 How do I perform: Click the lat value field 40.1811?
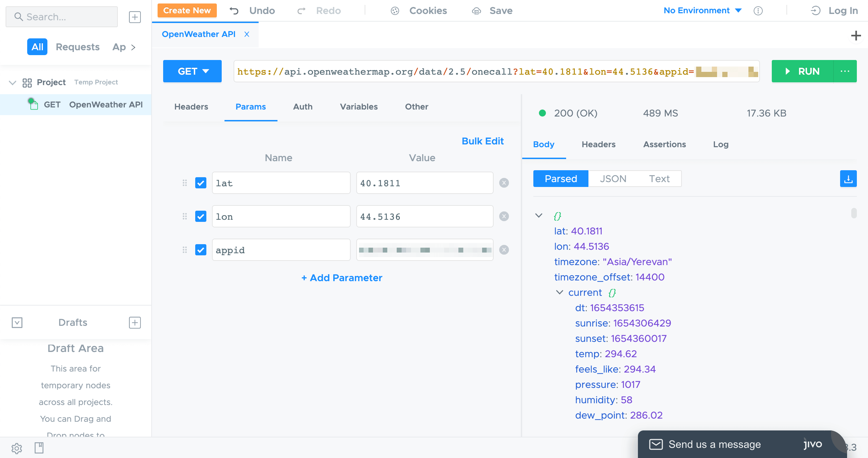[425, 183]
